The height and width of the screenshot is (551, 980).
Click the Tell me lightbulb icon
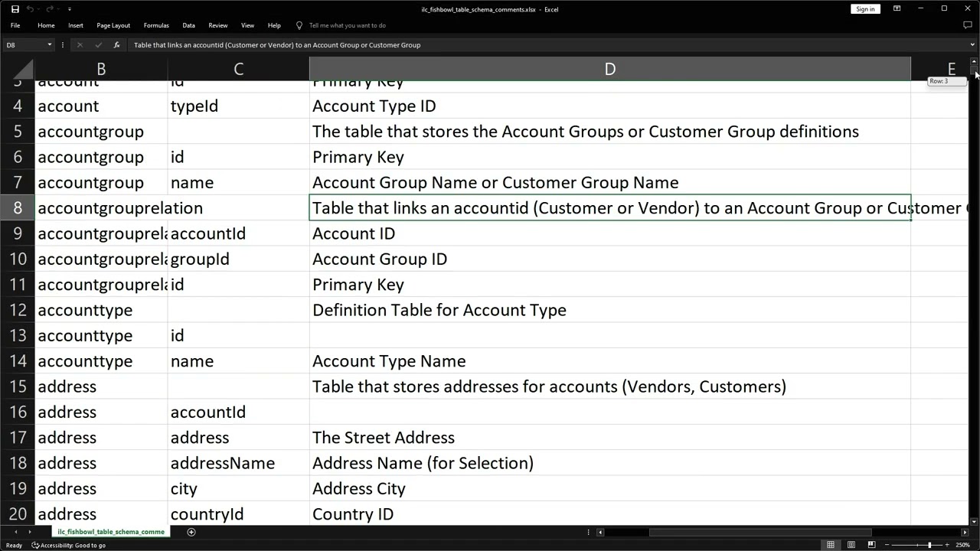[x=299, y=25]
